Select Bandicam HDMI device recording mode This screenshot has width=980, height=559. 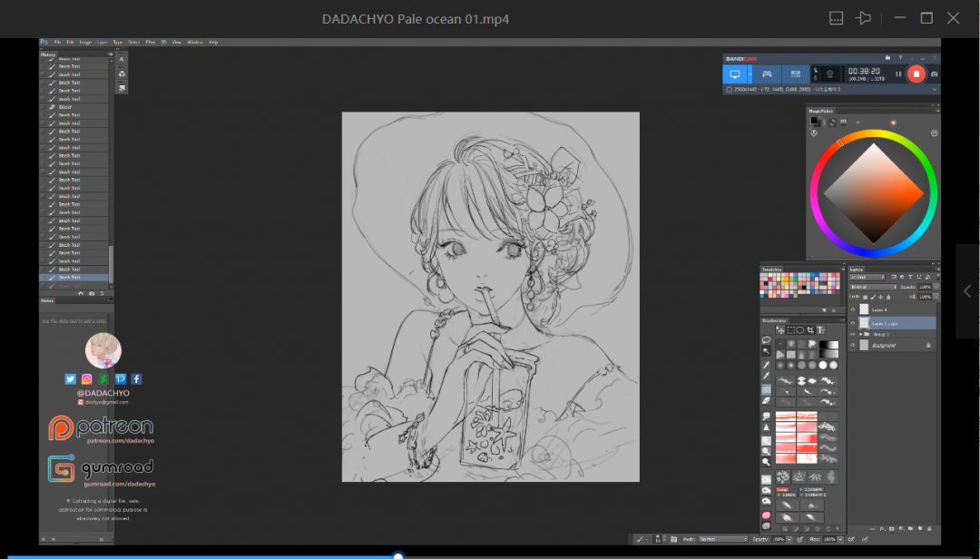[x=796, y=74]
